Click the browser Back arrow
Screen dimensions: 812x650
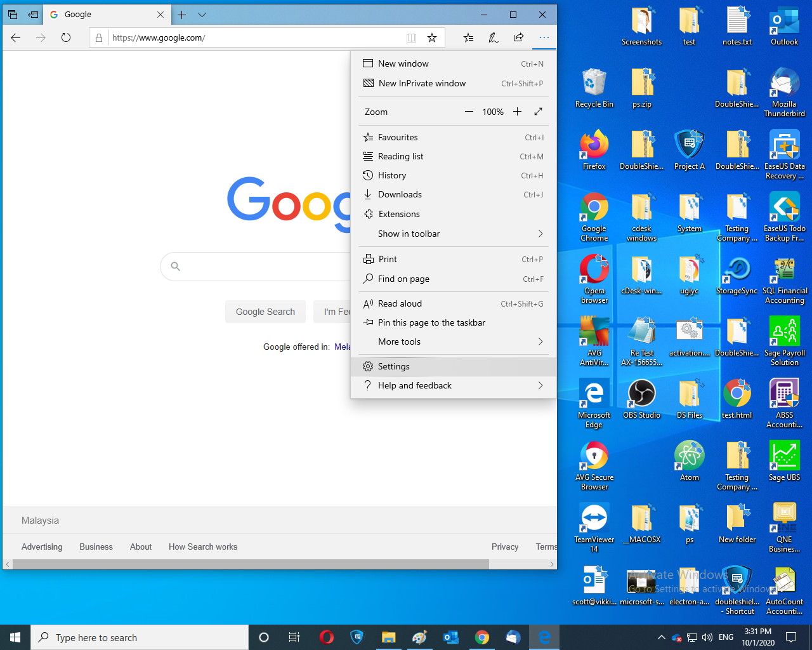tap(16, 37)
